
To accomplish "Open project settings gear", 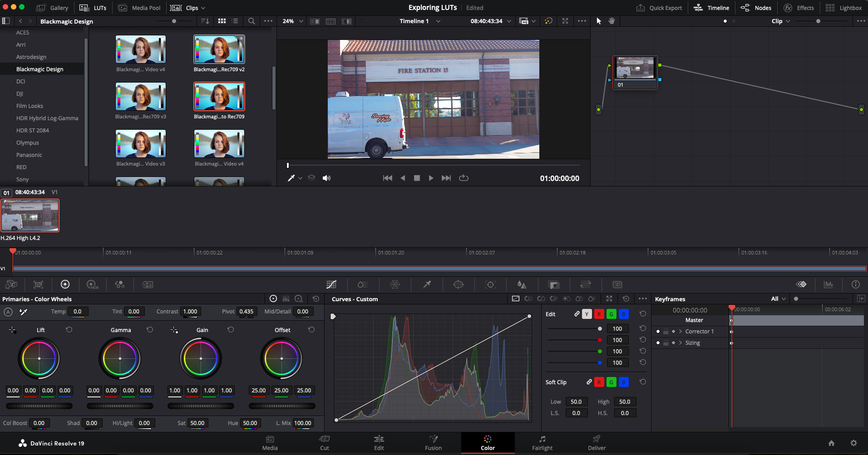I will click(x=853, y=443).
